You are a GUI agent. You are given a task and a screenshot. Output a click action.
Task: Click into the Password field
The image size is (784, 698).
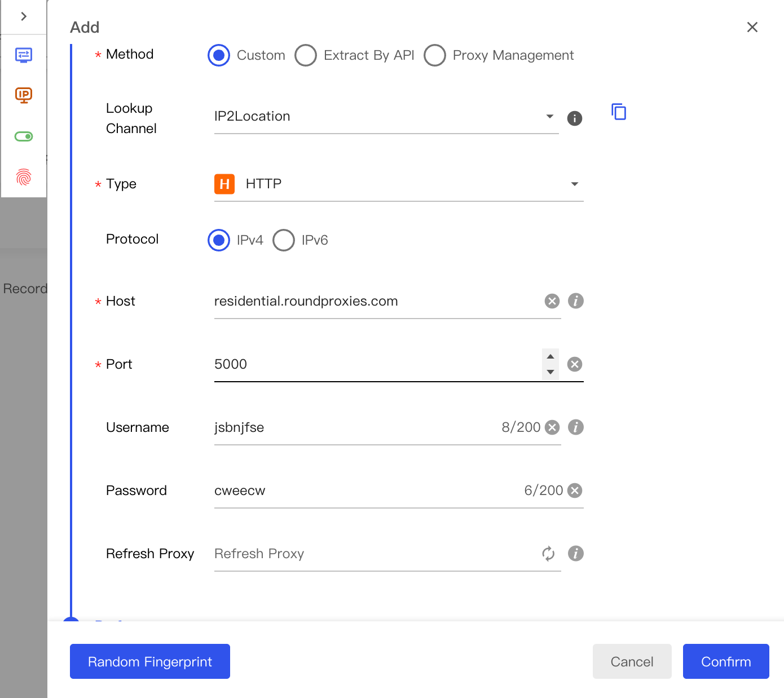(338, 491)
